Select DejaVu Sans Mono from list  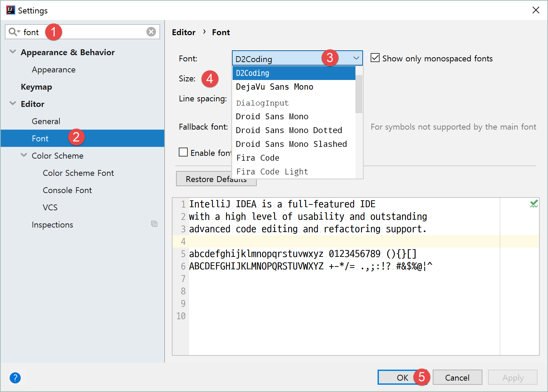click(274, 87)
